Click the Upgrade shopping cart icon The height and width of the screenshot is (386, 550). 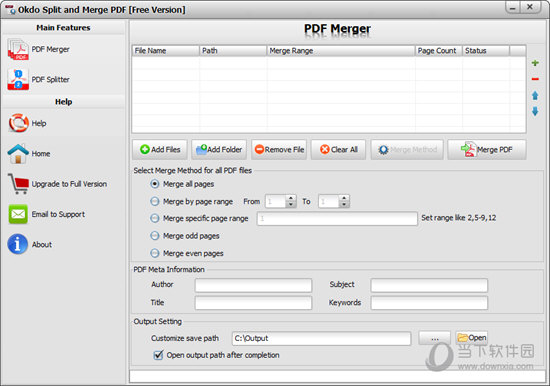pos(18,184)
